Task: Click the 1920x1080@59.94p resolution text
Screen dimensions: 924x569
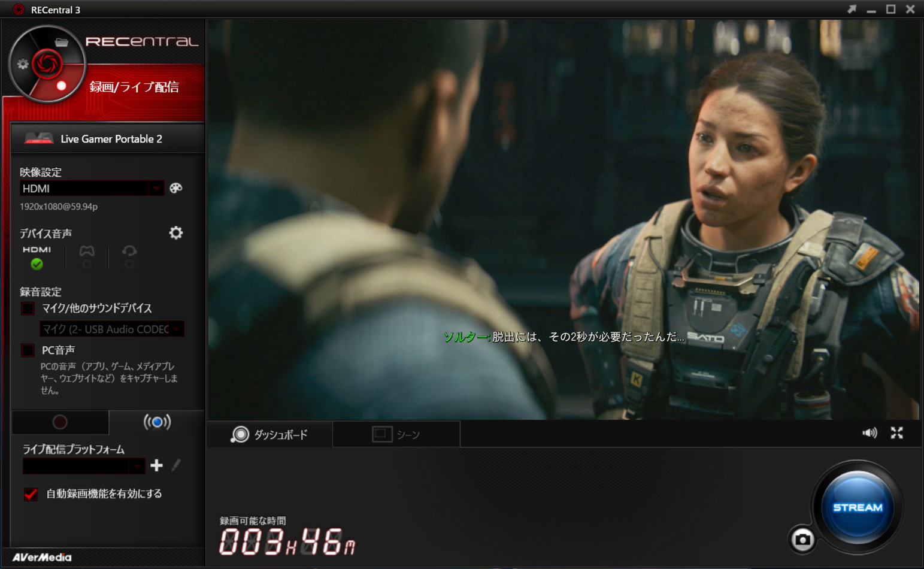Action: (x=59, y=207)
